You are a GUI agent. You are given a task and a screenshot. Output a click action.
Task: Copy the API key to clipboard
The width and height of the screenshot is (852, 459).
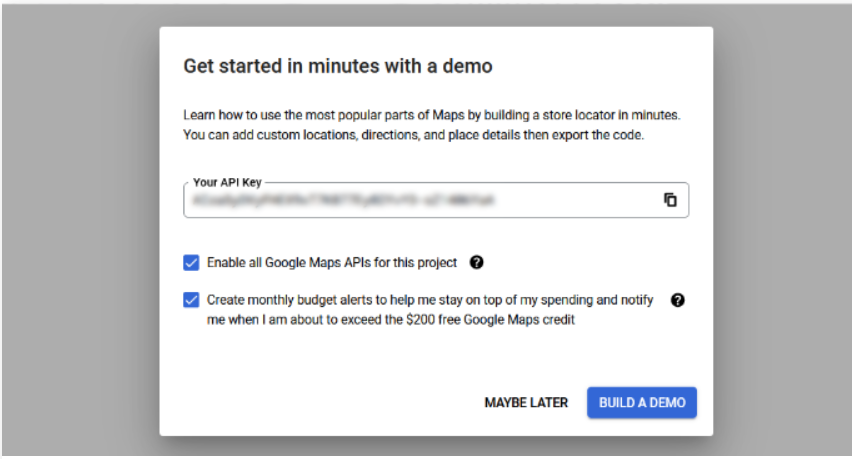coord(670,200)
